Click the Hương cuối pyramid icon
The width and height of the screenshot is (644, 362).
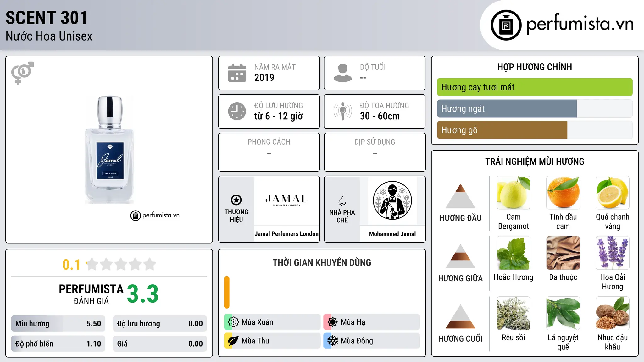tap(460, 316)
